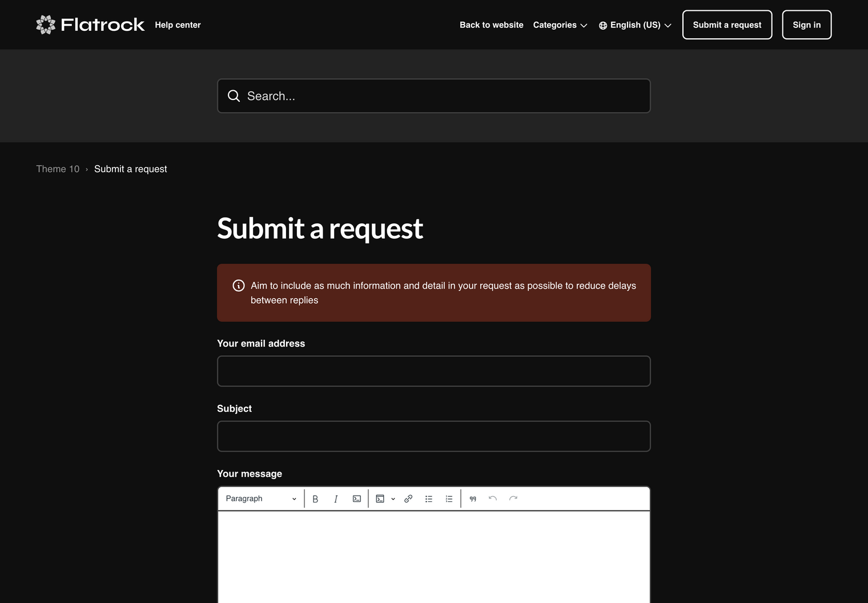Screen dimensions: 868x603
Task: Insert a block quote
Action: coord(473,499)
